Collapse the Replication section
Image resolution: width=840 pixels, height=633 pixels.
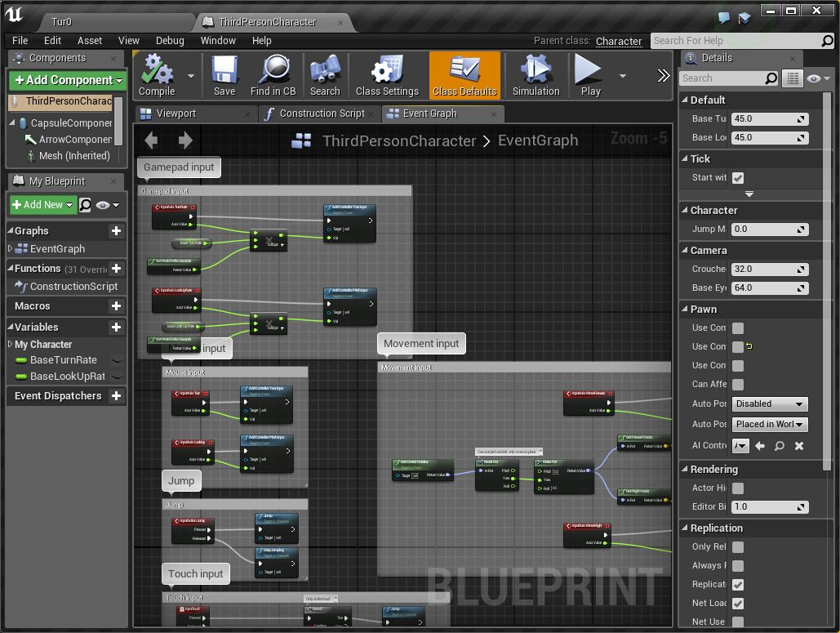684,528
